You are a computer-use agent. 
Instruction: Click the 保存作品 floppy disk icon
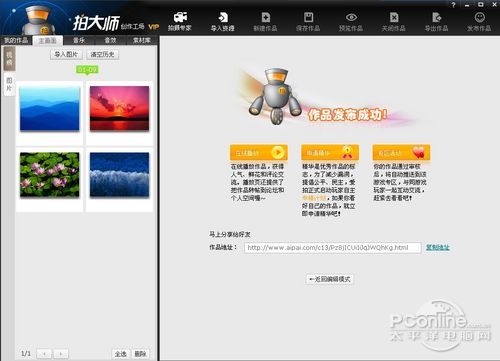point(308,17)
